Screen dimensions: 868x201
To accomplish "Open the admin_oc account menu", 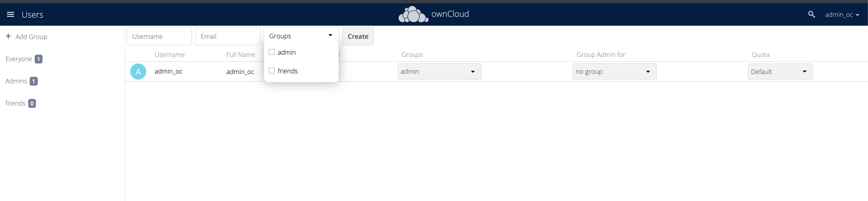I will (842, 15).
